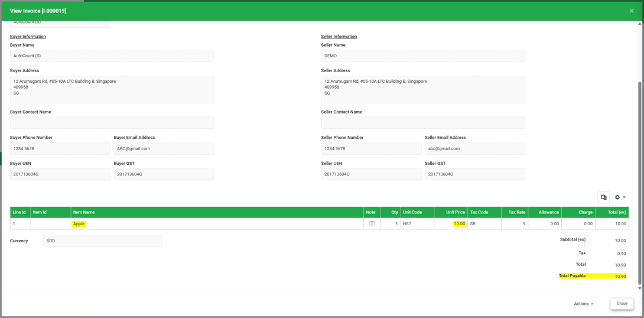Click the Close button
This screenshot has width=644, height=318.
coord(622,304)
